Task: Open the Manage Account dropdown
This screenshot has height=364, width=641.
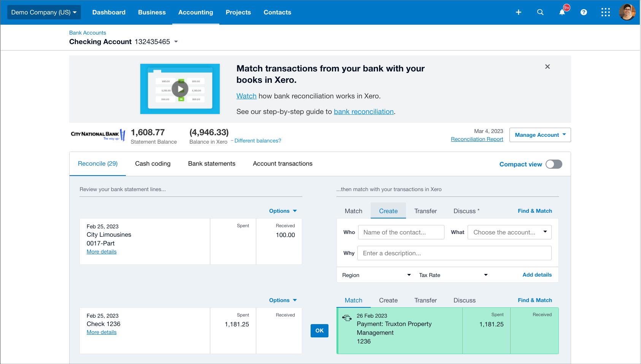Action: pyautogui.click(x=539, y=135)
